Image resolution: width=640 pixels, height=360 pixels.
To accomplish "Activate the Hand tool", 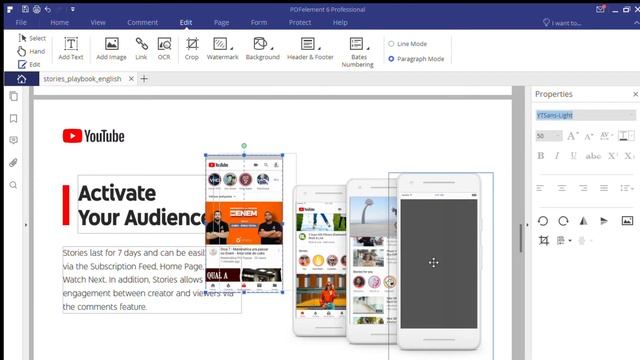I will pos(31,51).
